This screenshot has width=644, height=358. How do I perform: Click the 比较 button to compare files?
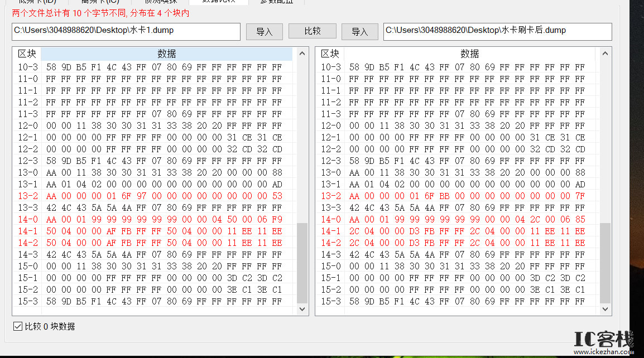(312, 31)
